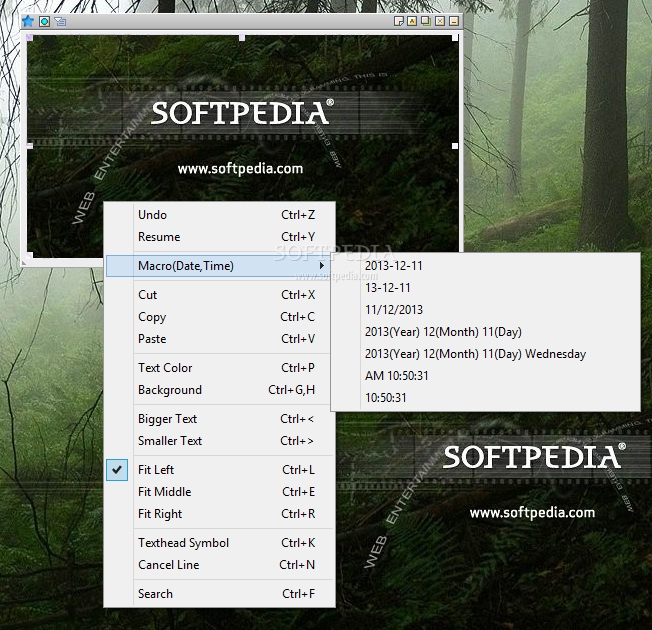Choose Cancel Line menu item
The image size is (652, 630).
[x=220, y=565]
